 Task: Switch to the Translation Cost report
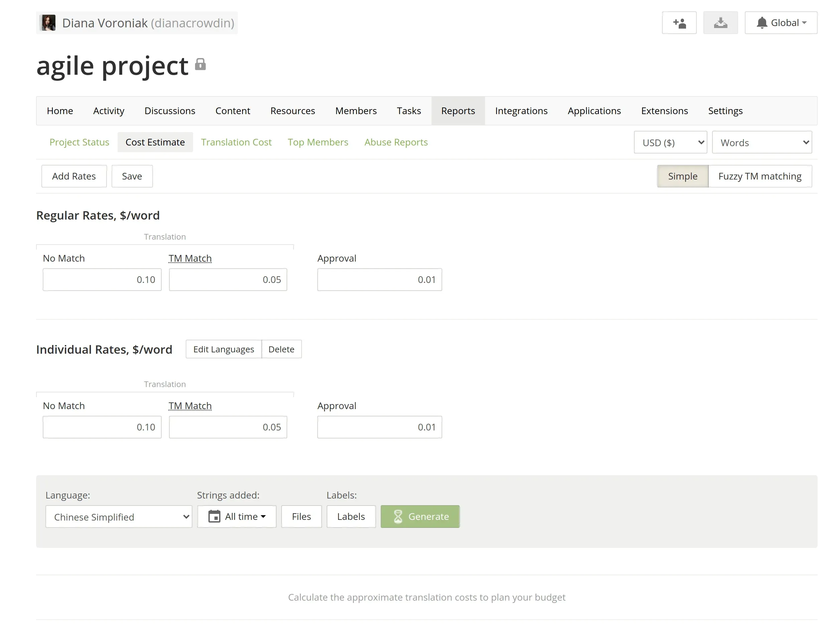(x=236, y=142)
